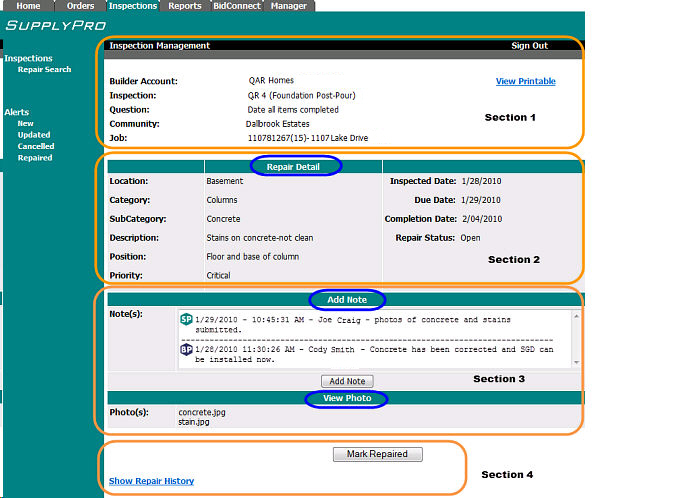Screen dimensions: 682x498
Task: Click the Mark Repaired button
Action: coord(377,454)
